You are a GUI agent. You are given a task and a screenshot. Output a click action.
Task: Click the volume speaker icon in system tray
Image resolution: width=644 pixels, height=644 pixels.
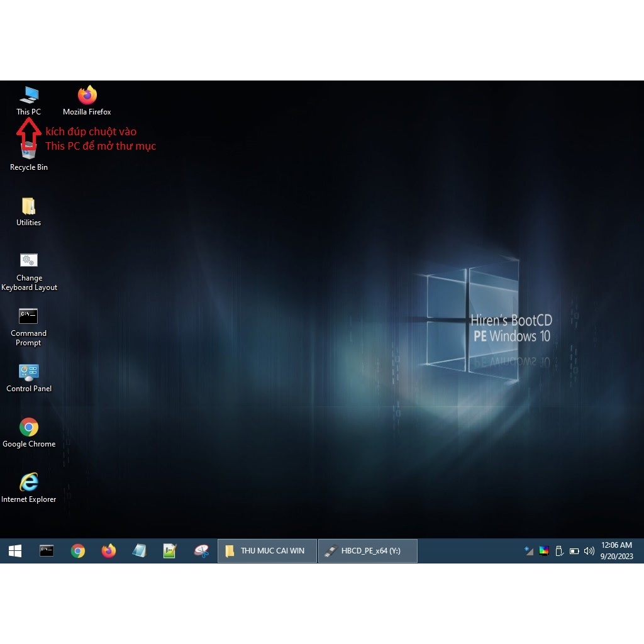pos(589,551)
